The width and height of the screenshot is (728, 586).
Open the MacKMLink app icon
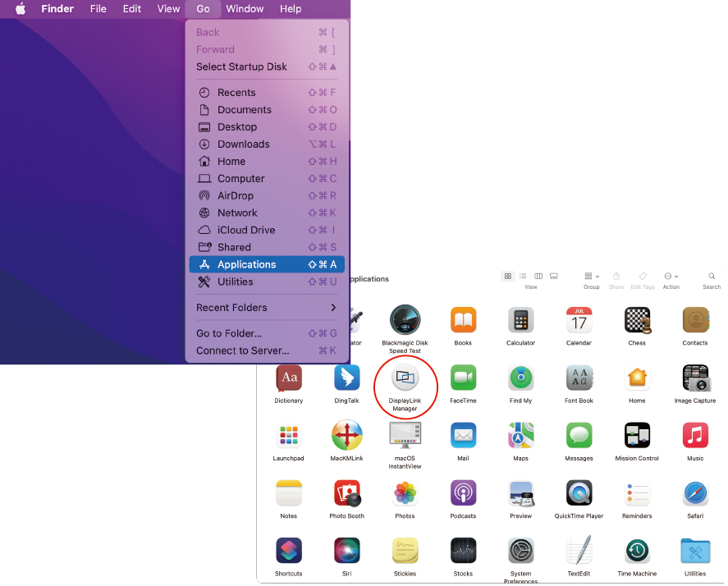click(x=346, y=436)
